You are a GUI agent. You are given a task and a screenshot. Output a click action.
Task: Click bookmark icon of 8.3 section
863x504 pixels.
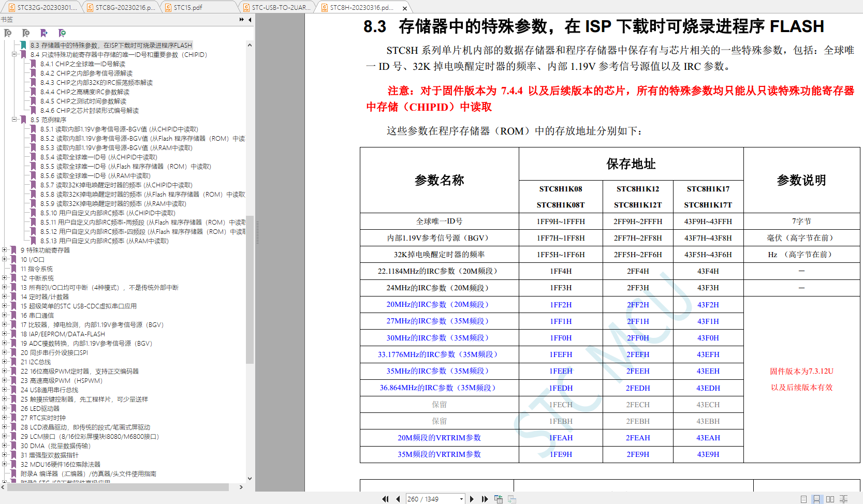click(x=24, y=45)
